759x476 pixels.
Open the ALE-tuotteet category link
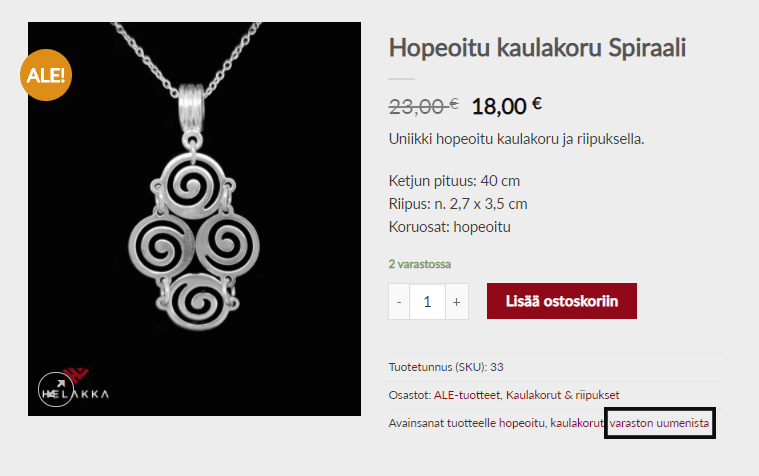coord(467,395)
